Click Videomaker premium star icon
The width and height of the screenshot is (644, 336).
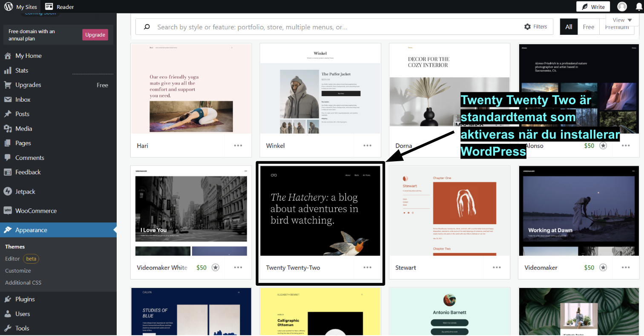(603, 268)
